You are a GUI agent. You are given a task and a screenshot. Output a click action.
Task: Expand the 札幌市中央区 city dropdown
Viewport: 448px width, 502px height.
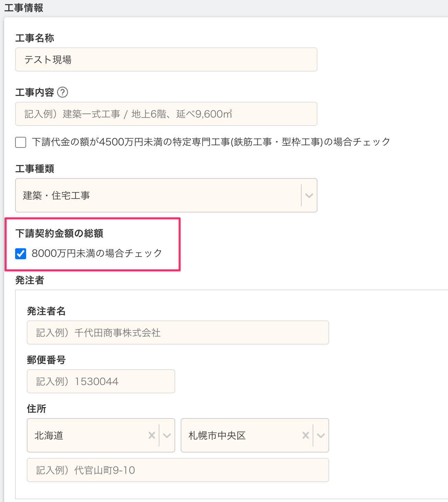click(x=321, y=435)
